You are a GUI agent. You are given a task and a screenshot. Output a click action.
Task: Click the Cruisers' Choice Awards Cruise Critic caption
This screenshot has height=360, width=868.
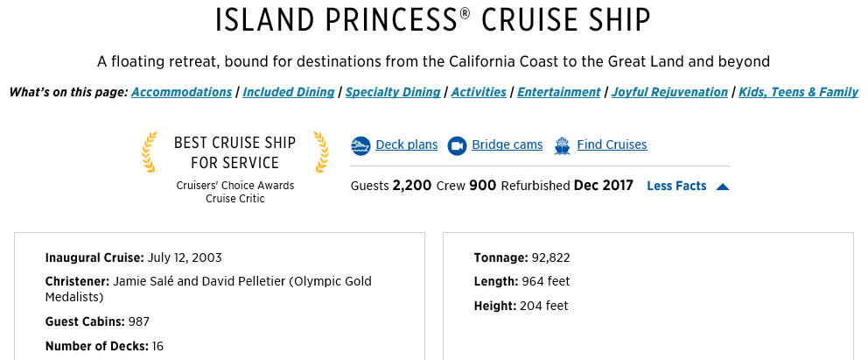(235, 192)
